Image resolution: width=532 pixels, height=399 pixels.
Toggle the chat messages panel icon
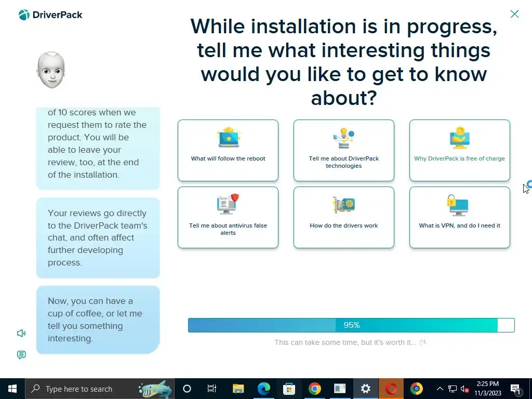tap(21, 355)
